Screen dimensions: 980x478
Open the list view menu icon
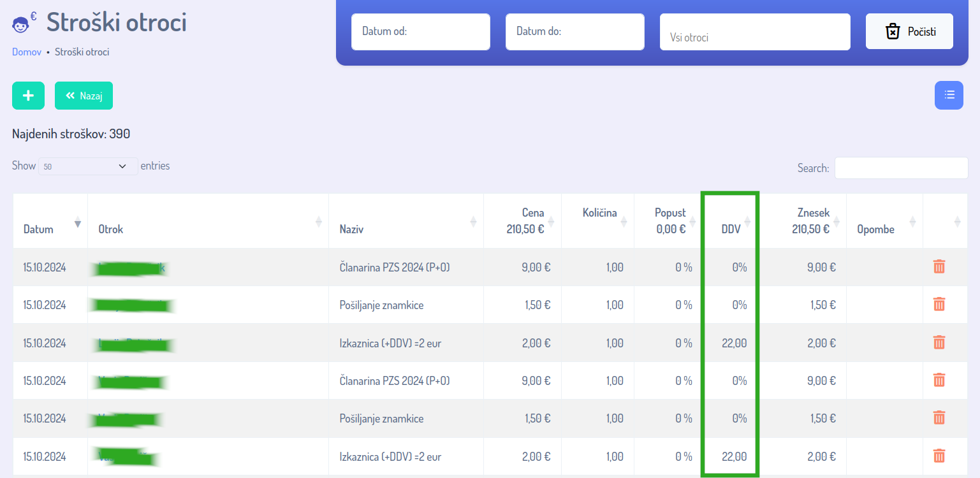pos(949,96)
